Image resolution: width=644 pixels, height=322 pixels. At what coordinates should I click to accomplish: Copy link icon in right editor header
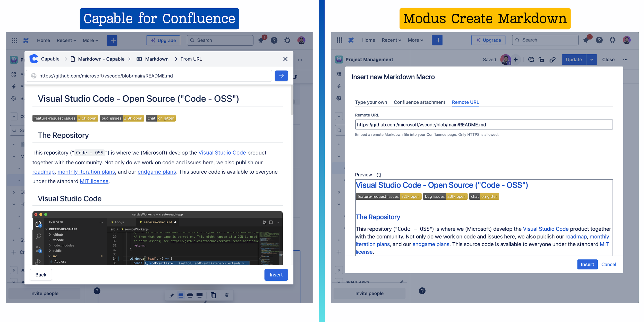(x=552, y=60)
